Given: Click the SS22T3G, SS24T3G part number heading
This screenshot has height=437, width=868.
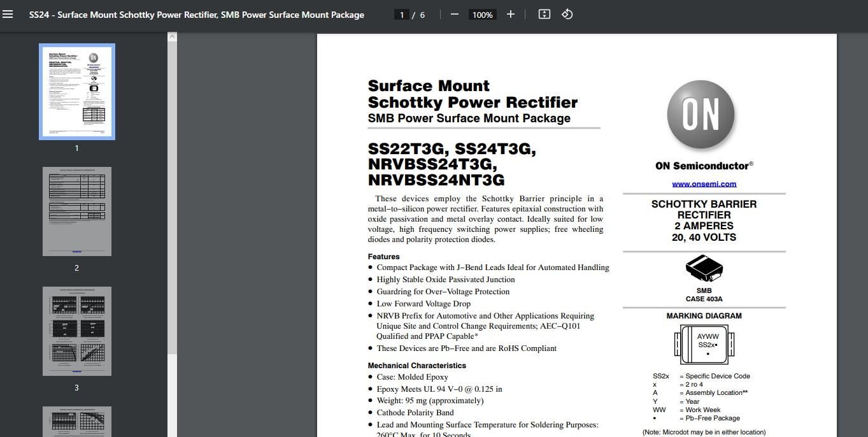Looking at the screenshot, I should (x=452, y=149).
